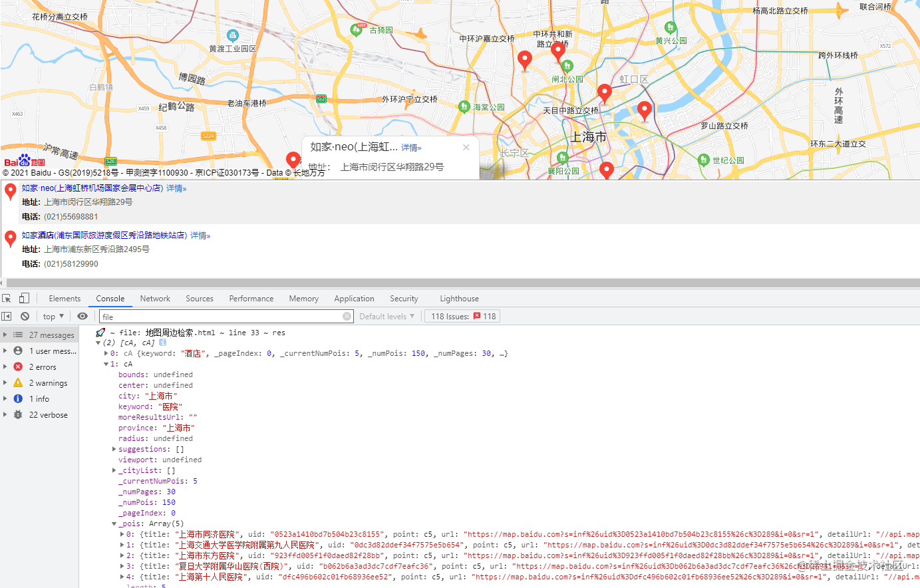Click the _numPois: 150 property
This screenshot has width=920, height=588.
pyautogui.click(x=147, y=503)
